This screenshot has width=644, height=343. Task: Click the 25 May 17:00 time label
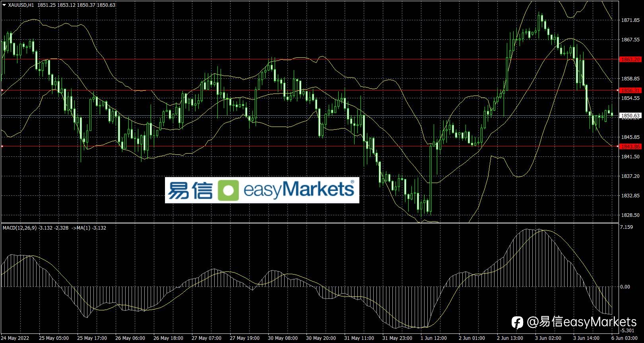(x=92, y=338)
